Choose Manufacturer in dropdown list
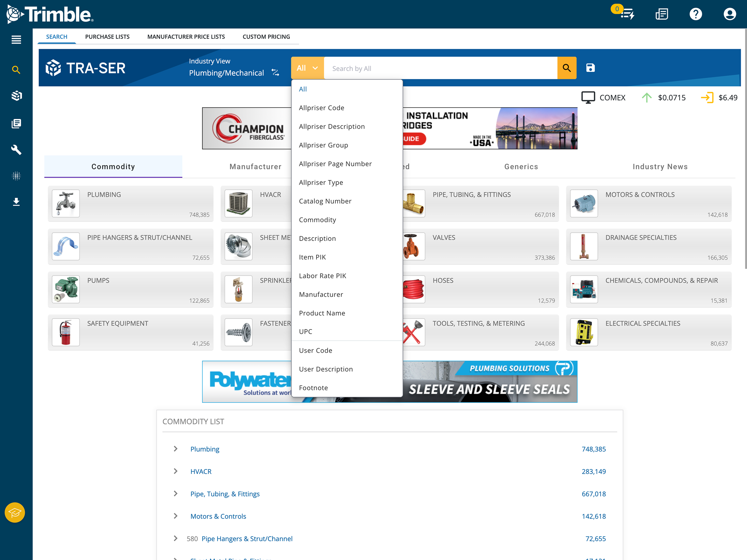The width and height of the screenshot is (747, 560). pyautogui.click(x=347, y=294)
